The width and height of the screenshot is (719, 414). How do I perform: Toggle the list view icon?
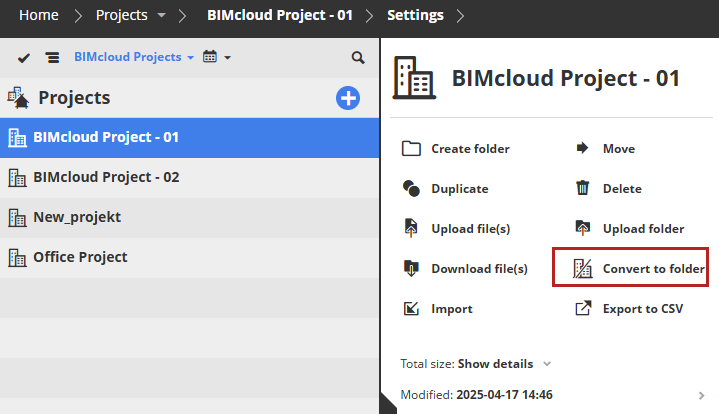(51, 58)
